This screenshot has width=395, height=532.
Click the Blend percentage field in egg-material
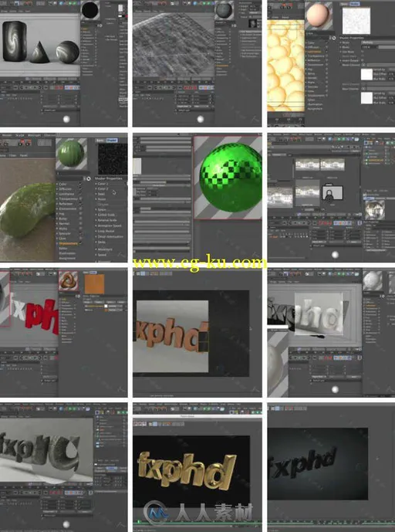click(x=369, y=47)
